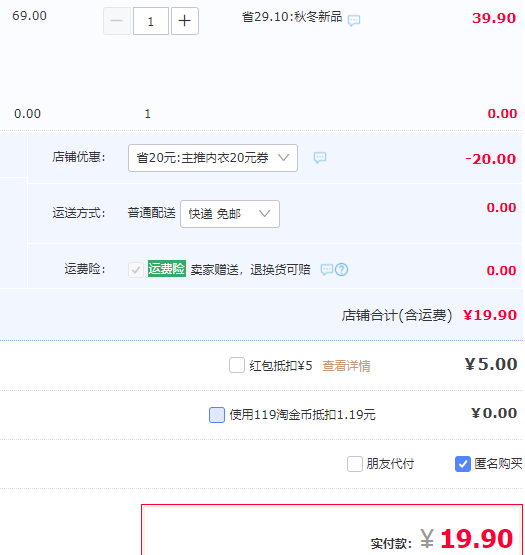Click the 省29.10:秋冬新品 discount text
The width and height of the screenshot is (525, 555).
(x=292, y=17)
